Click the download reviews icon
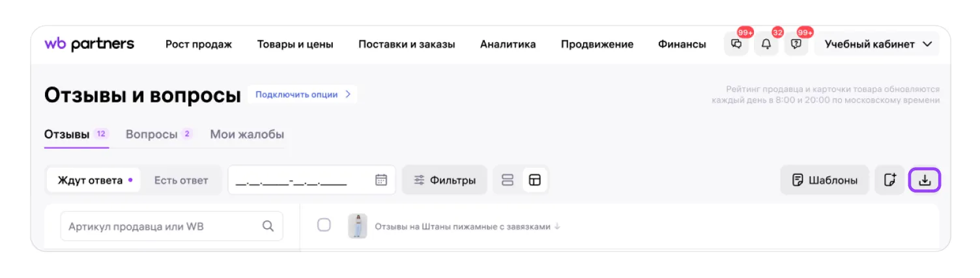Screen dimensions: 980x278 (924, 180)
